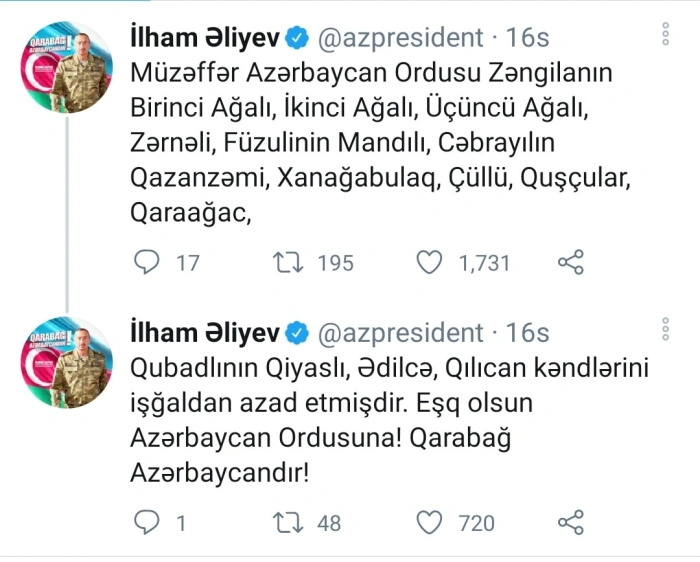Reply to the second tweet
700x562 pixels.
(147, 522)
